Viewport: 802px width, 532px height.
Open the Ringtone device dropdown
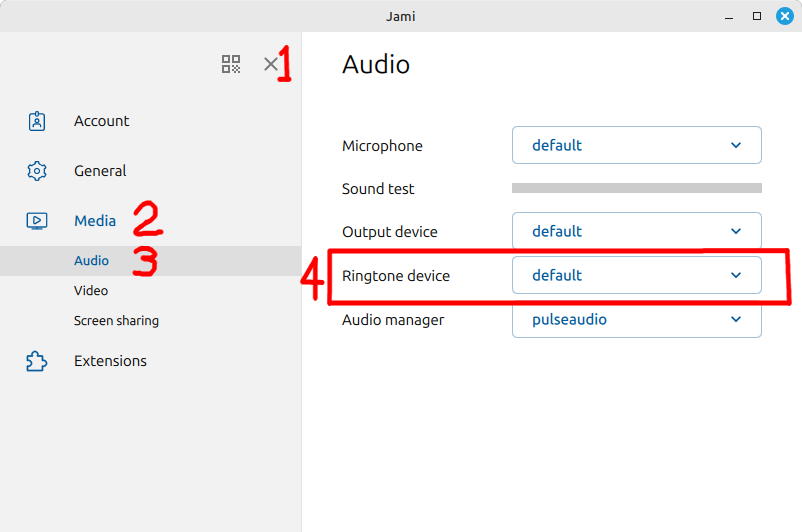point(637,275)
